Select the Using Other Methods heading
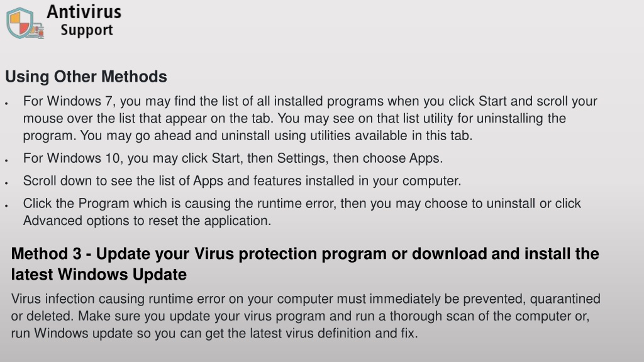The width and height of the screenshot is (644, 362). tap(86, 77)
